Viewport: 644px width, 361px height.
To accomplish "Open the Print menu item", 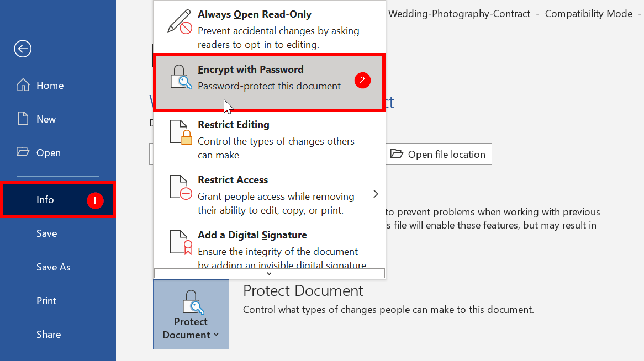I will click(x=46, y=300).
